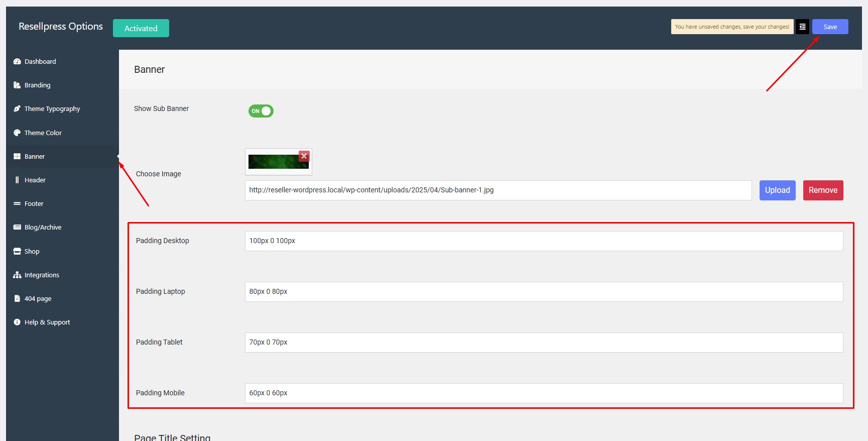Click the red Remove button

tap(823, 190)
